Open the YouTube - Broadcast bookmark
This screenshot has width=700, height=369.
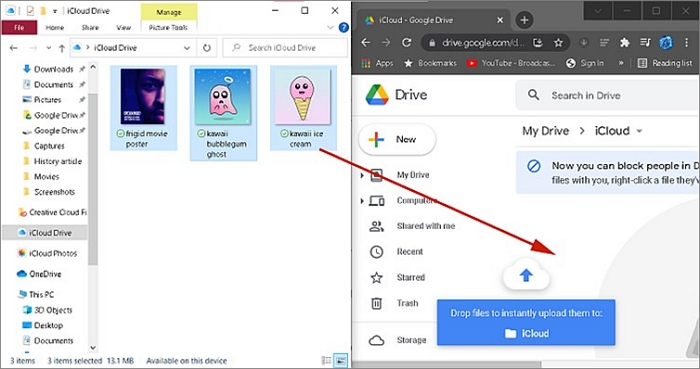(x=511, y=63)
